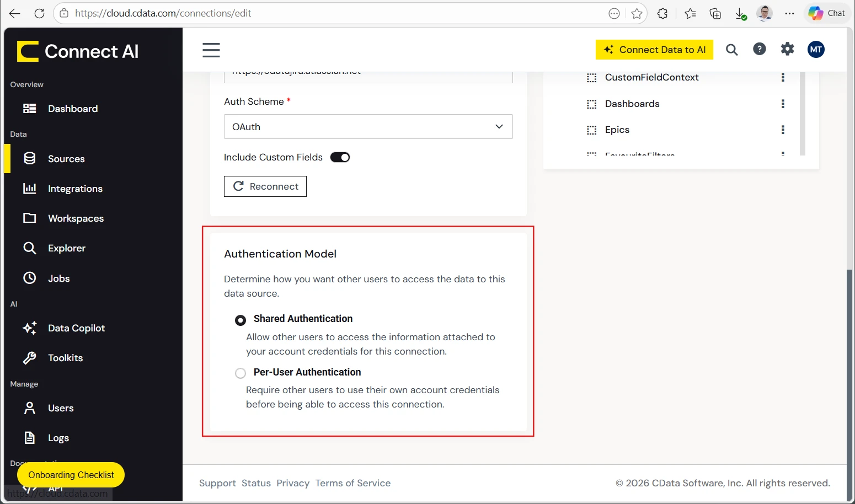This screenshot has width=855, height=504.
Task: Open Copilot Chat in browser
Action: click(827, 13)
